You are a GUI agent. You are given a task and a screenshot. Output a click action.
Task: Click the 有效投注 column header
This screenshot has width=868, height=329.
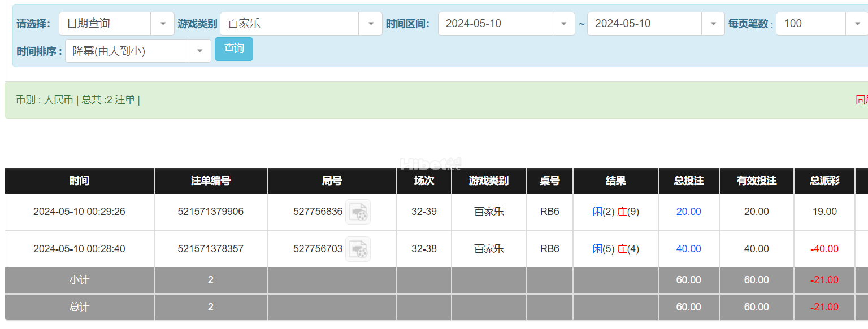[757, 181]
